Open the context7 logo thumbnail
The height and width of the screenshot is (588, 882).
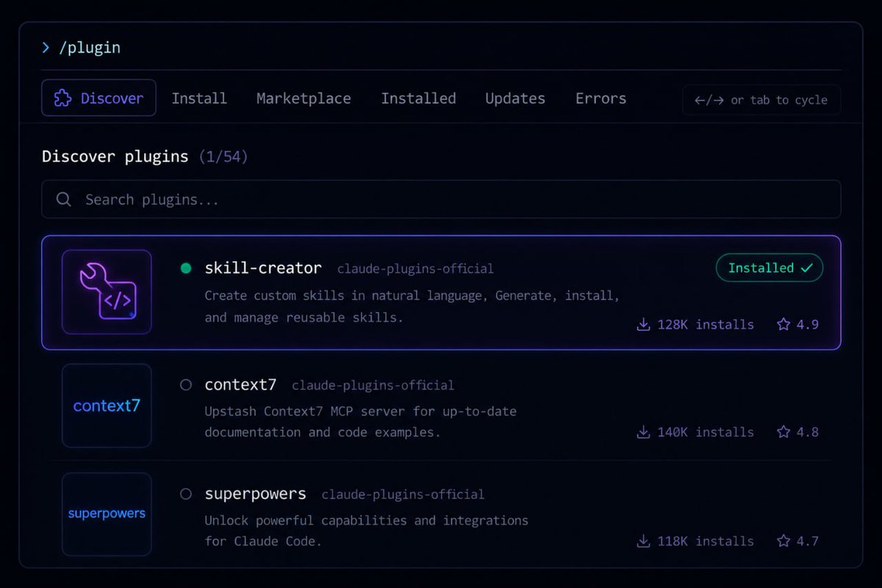(x=107, y=406)
